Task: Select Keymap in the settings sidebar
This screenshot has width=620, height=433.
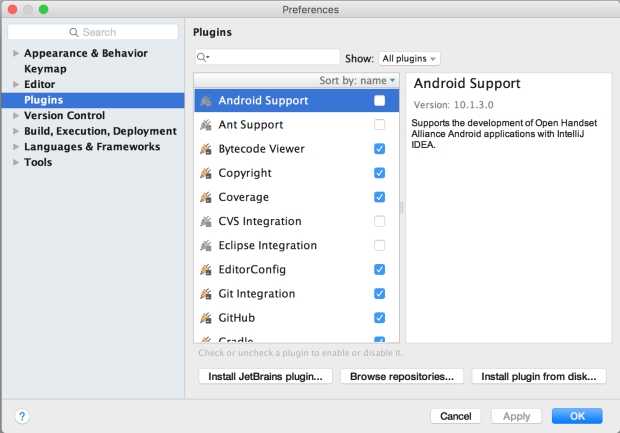Action: 45,69
